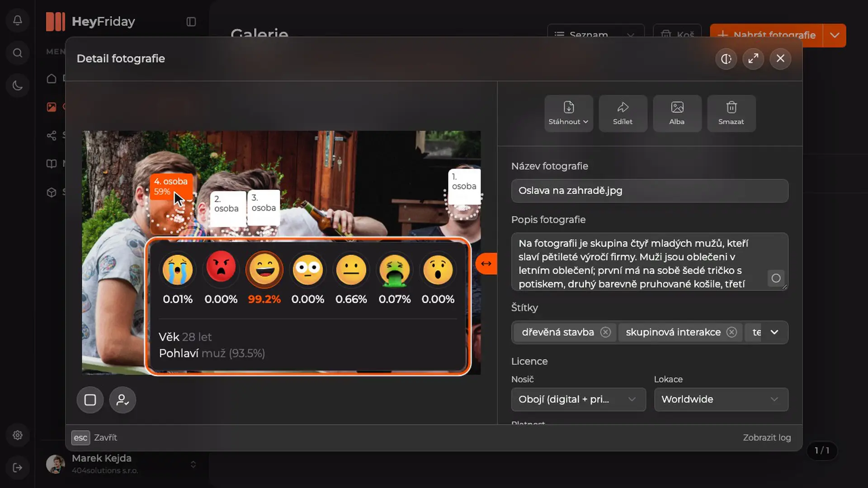Select the 4. osoba face label
The height and width of the screenshot is (488, 868).
click(x=171, y=186)
